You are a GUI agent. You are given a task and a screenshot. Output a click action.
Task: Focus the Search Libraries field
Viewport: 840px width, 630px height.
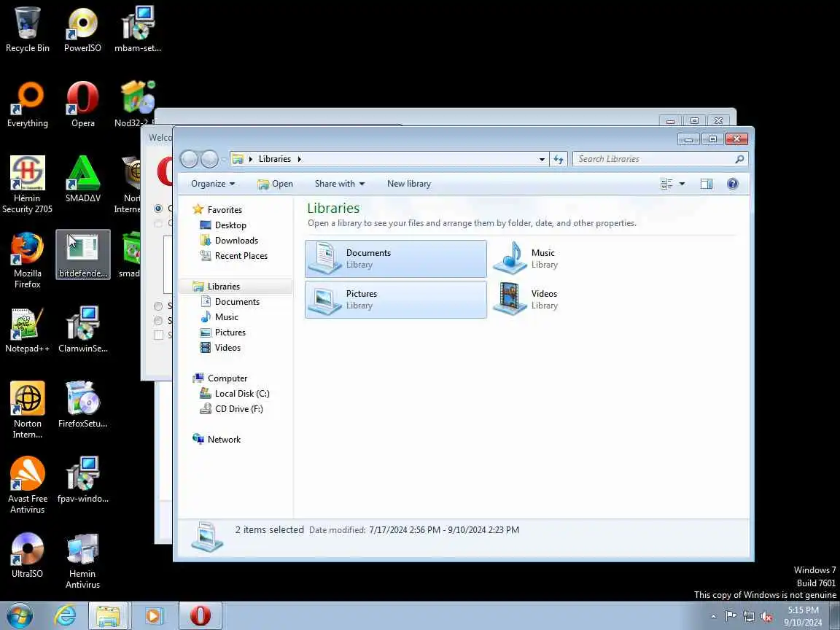pos(660,159)
